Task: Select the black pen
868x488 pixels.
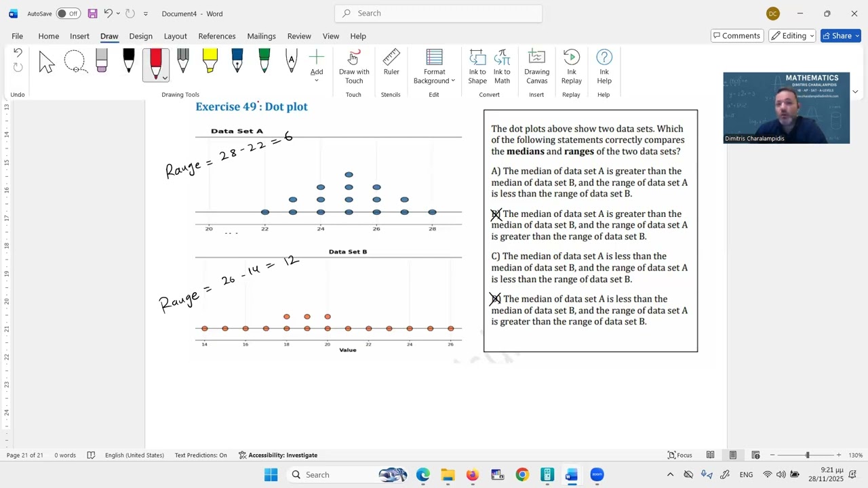Action: coord(129,62)
